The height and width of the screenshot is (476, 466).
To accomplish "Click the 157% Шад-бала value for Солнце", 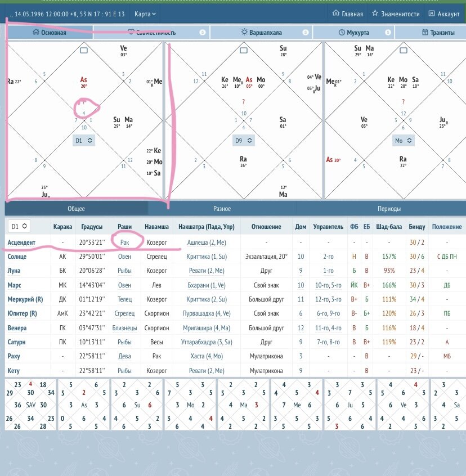I will [x=389, y=257].
